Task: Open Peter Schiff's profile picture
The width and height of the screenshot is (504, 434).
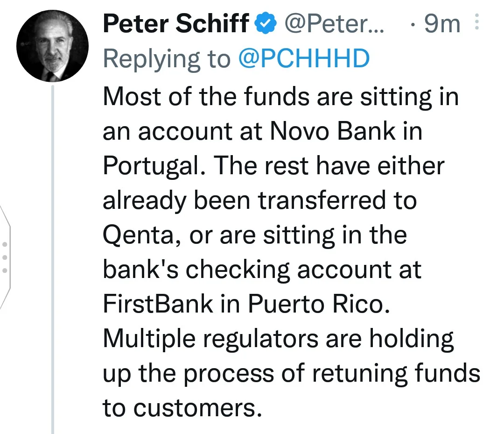Action: pyautogui.click(x=52, y=46)
